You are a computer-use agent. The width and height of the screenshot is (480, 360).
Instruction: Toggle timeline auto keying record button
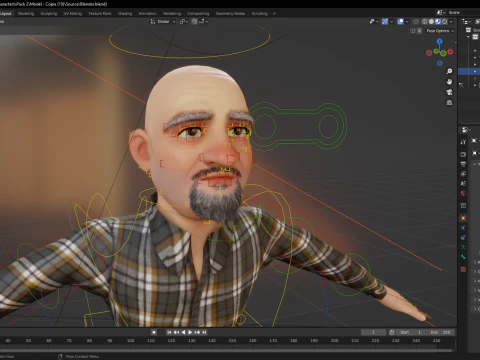click(154, 332)
